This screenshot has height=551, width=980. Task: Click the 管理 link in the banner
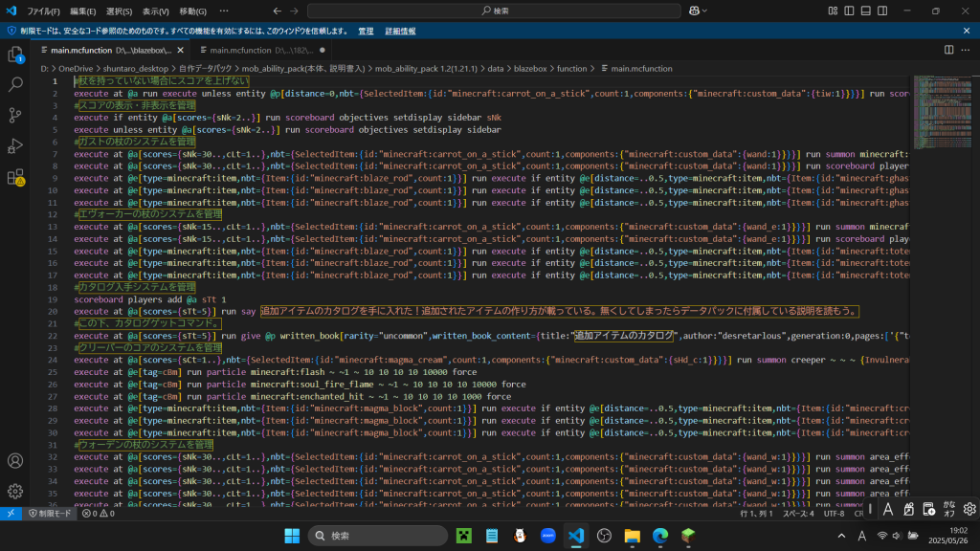(x=366, y=32)
